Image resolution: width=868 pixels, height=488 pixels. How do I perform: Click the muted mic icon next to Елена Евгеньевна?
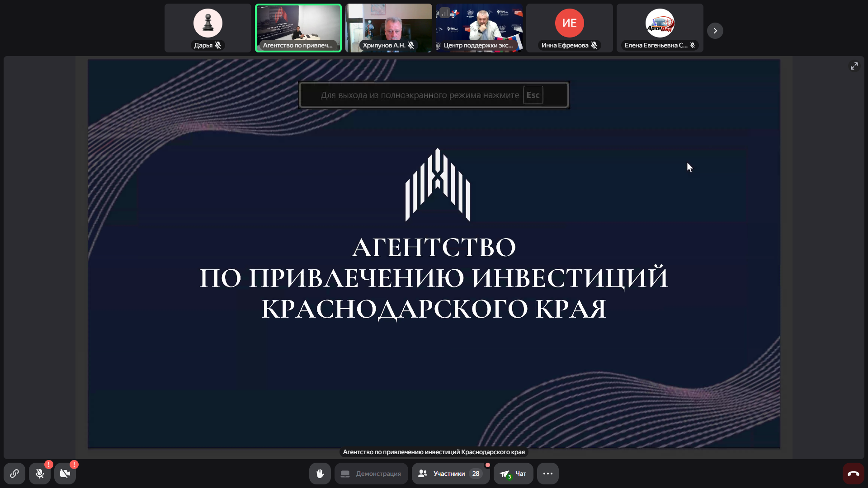pyautogui.click(x=692, y=45)
